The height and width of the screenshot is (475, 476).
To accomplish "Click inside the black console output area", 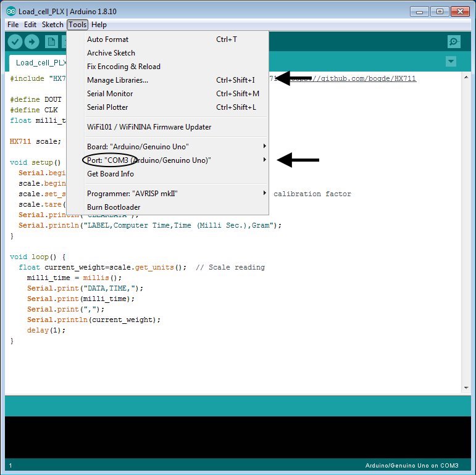I will click(238, 437).
